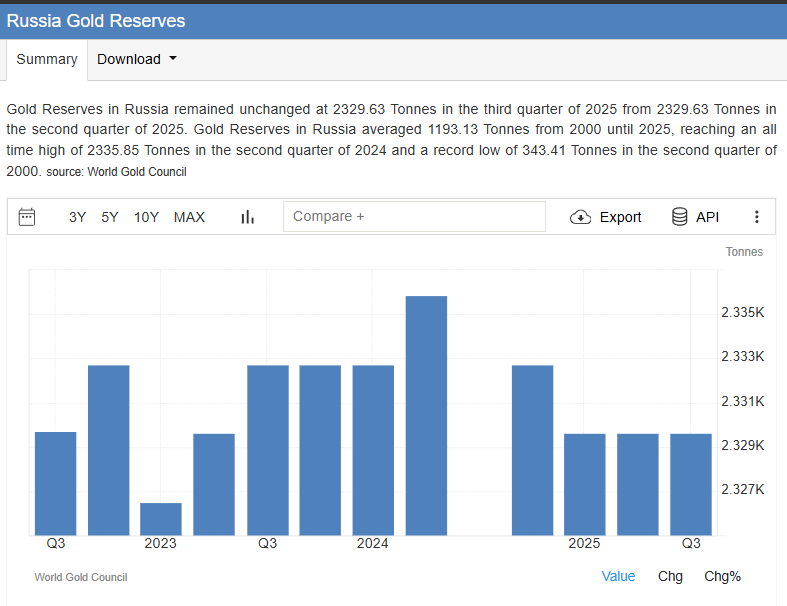The width and height of the screenshot is (787, 606).
Task: Click the 2.331K axis label
Action: [742, 401]
